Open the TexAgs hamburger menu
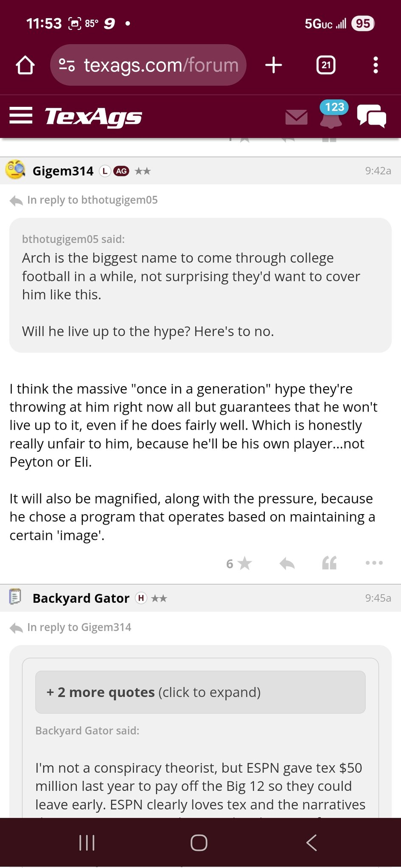Image resolution: width=401 pixels, height=868 pixels. (x=21, y=115)
